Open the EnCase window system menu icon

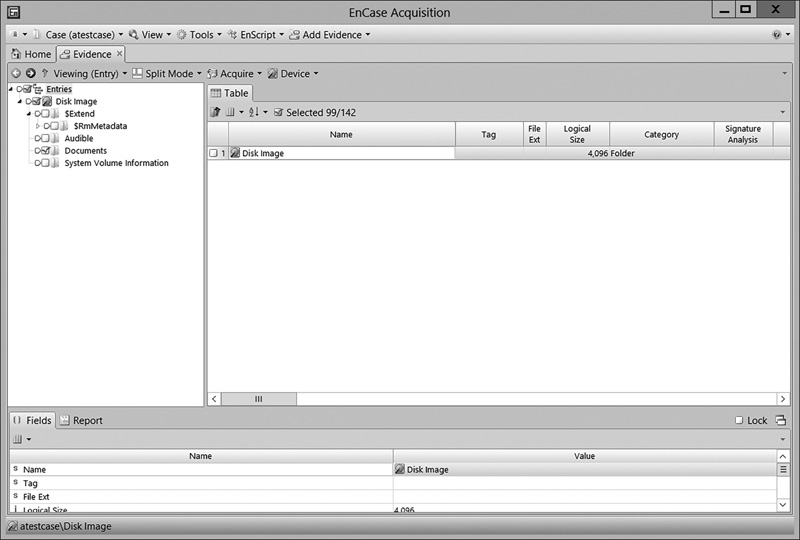14,12
